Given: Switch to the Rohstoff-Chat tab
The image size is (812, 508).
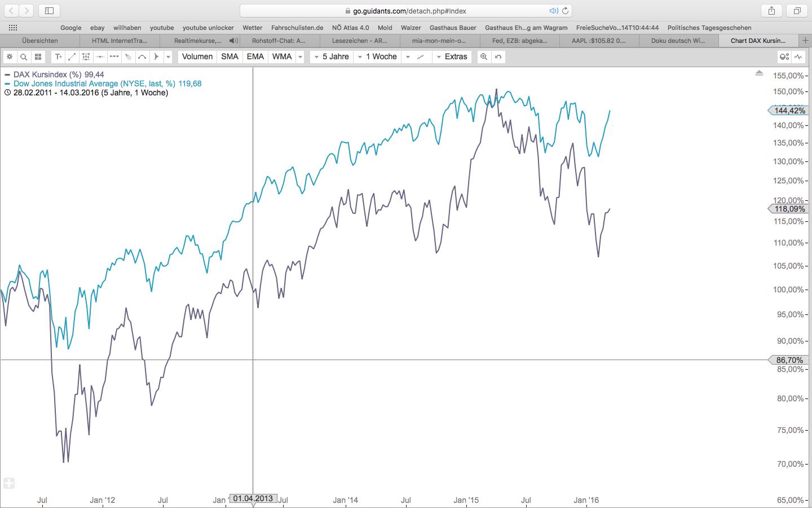Looking at the screenshot, I should [x=279, y=41].
